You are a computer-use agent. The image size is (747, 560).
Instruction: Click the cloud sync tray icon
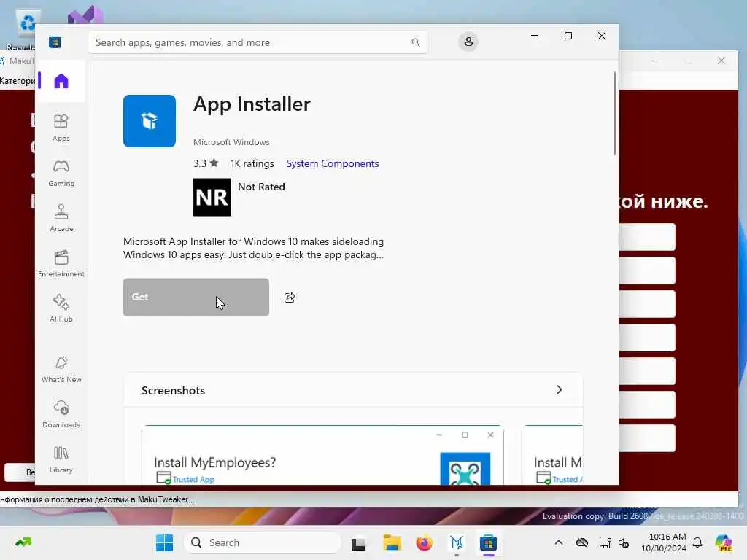(582, 542)
